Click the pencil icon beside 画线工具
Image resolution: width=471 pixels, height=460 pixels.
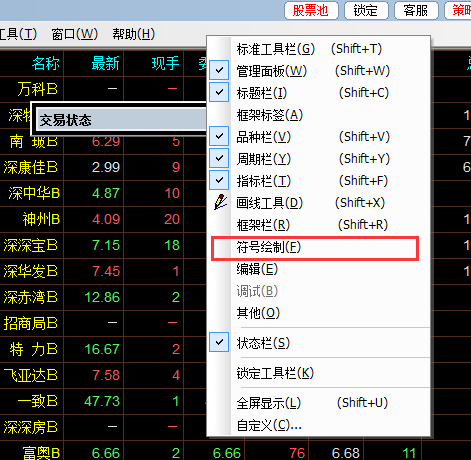coord(220,202)
